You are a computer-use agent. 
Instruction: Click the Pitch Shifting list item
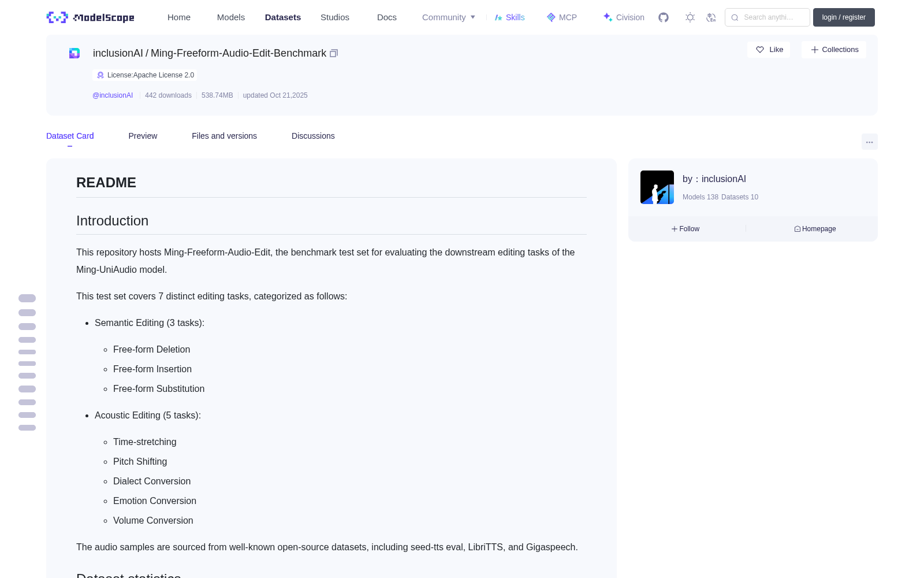[x=140, y=461]
